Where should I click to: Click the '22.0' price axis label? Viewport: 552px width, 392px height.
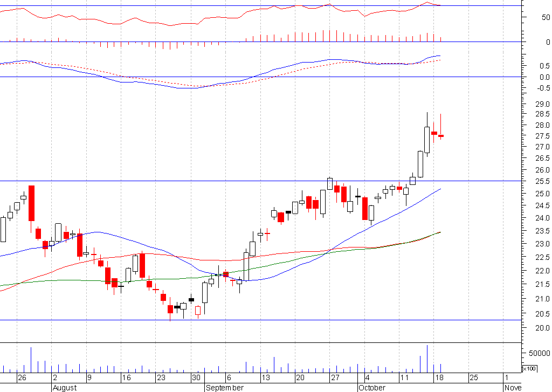click(542, 271)
